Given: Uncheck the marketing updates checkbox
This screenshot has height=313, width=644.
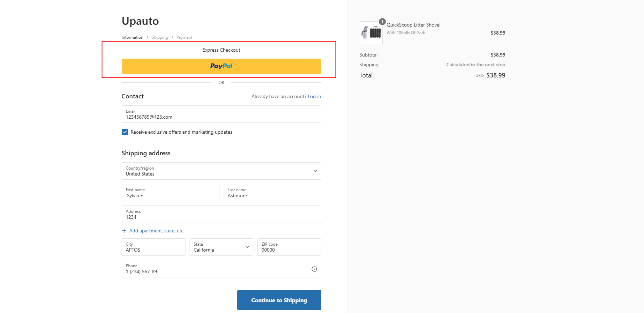Looking at the screenshot, I should (x=125, y=132).
